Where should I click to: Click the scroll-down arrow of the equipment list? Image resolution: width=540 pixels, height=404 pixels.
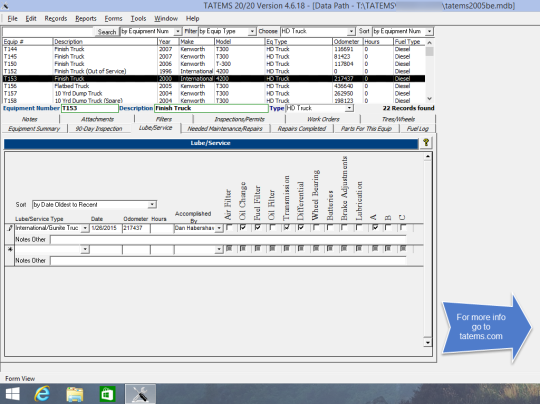[x=429, y=99]
